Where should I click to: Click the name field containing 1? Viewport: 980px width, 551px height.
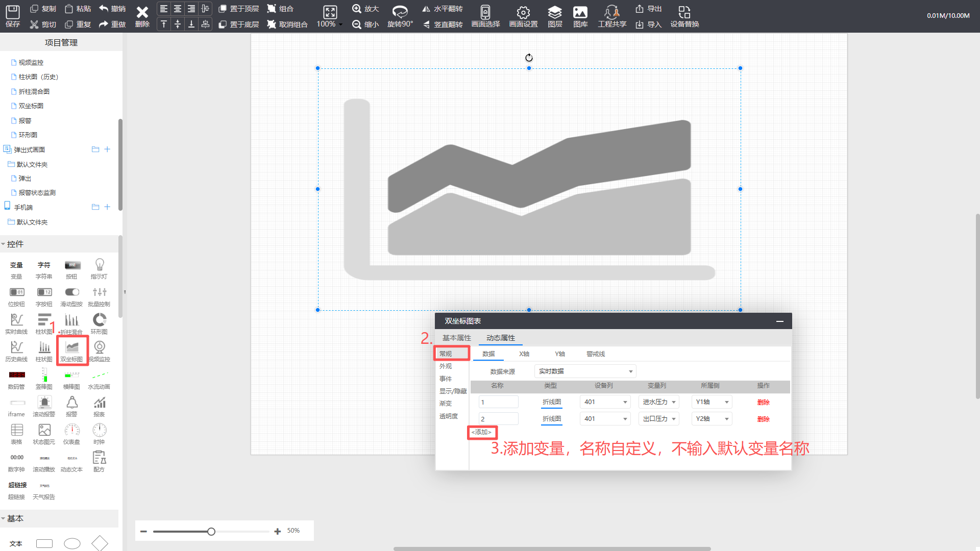coord(498,402)
